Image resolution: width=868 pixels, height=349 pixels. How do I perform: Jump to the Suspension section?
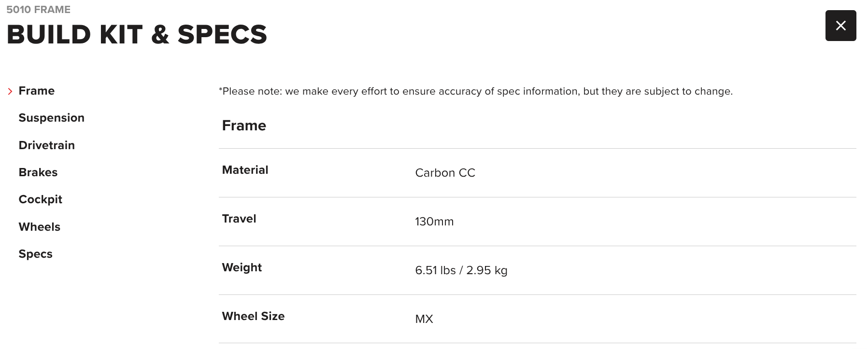coord(51,118)
